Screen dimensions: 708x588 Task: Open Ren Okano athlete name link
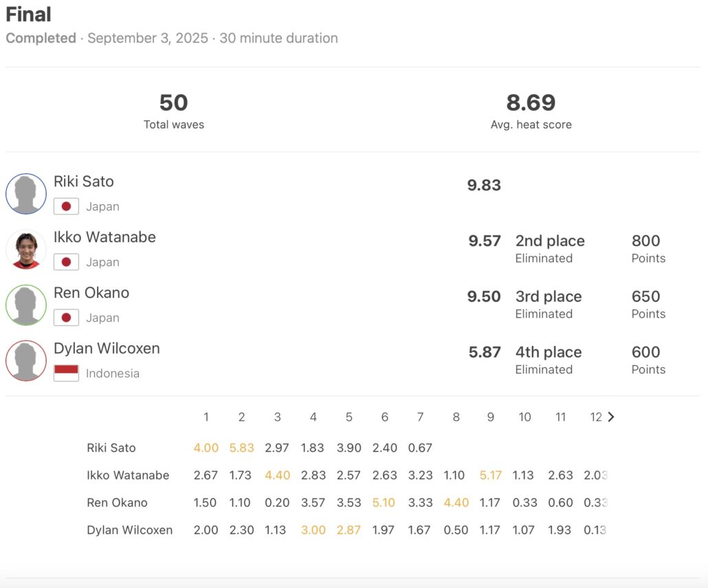point(91,293)
